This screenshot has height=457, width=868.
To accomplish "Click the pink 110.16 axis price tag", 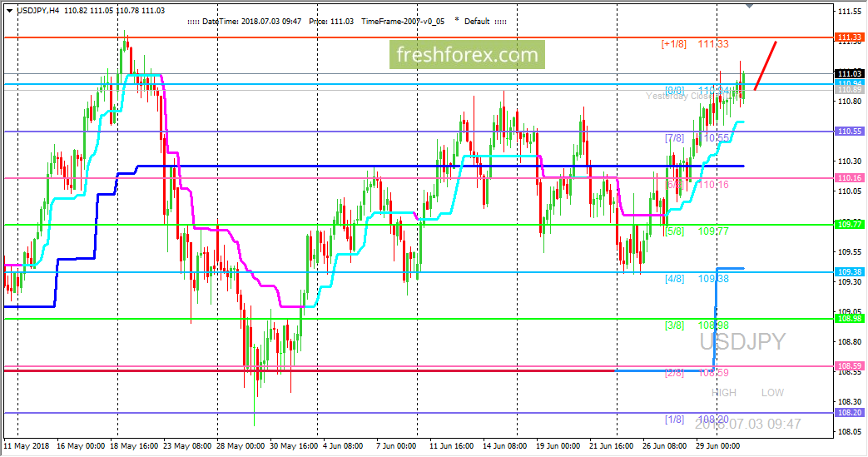I will (x=850, y=178).
